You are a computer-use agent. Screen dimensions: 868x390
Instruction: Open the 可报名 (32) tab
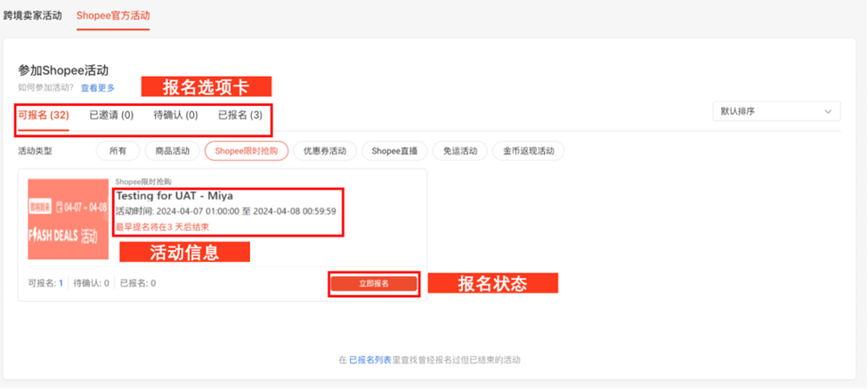click(44, 115)
